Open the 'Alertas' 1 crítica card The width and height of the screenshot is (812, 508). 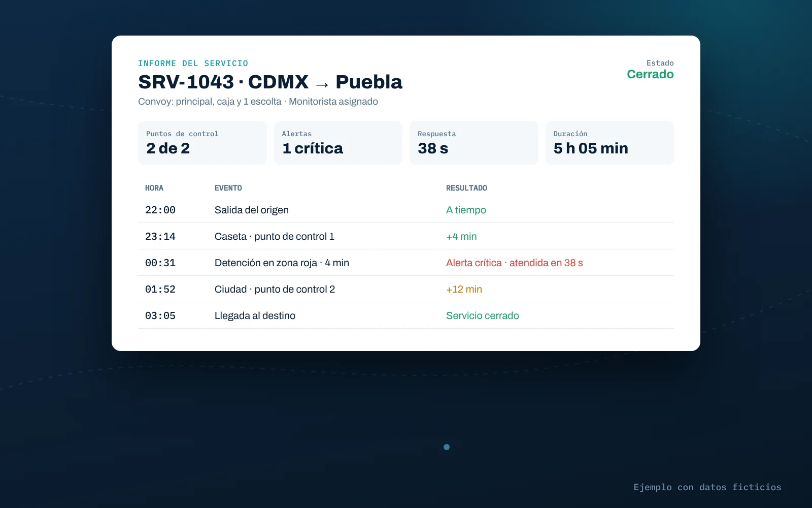(x=338, y=143)
